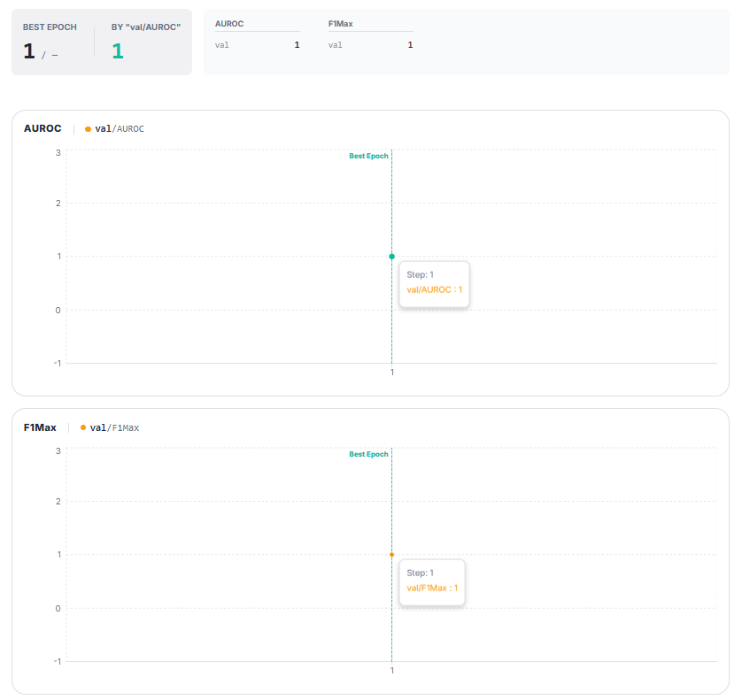
Task: Click the val/AUROC legend dot
Action: [88, 129]
